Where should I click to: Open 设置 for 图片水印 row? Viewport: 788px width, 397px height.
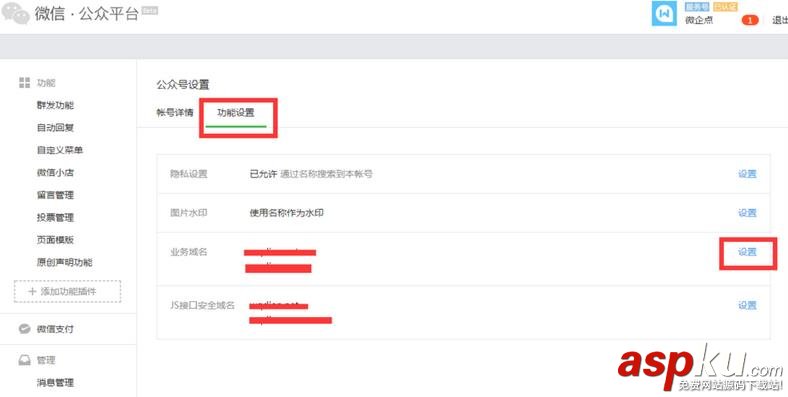point(747,213)
